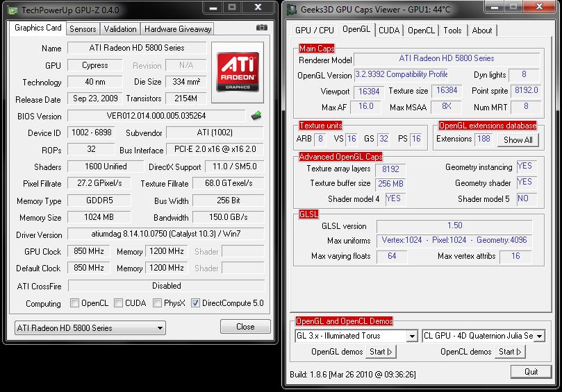Open the ATI Radeon HD 5800 Series dropdown
The width and height of the screenshot is (562, 392).
90,327
